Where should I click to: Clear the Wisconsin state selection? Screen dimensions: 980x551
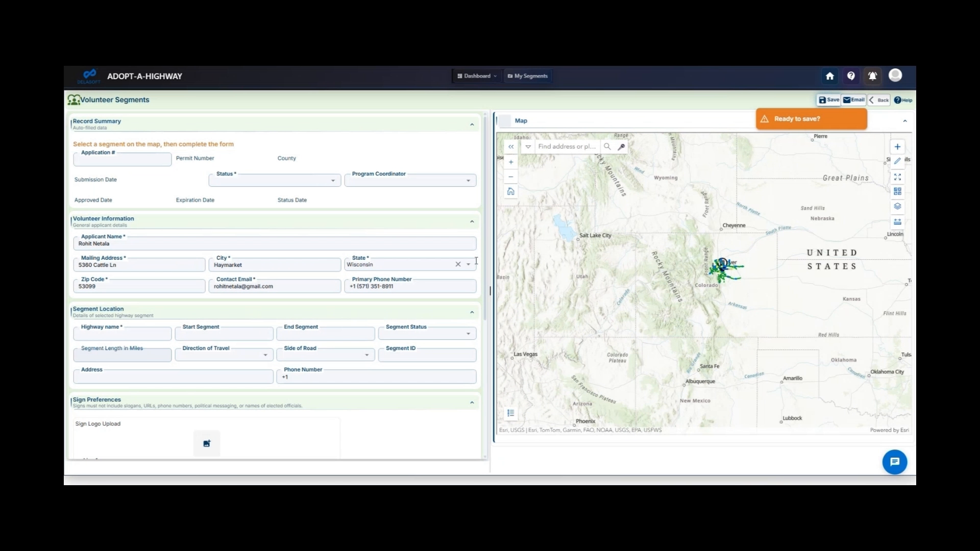(458, 264)
